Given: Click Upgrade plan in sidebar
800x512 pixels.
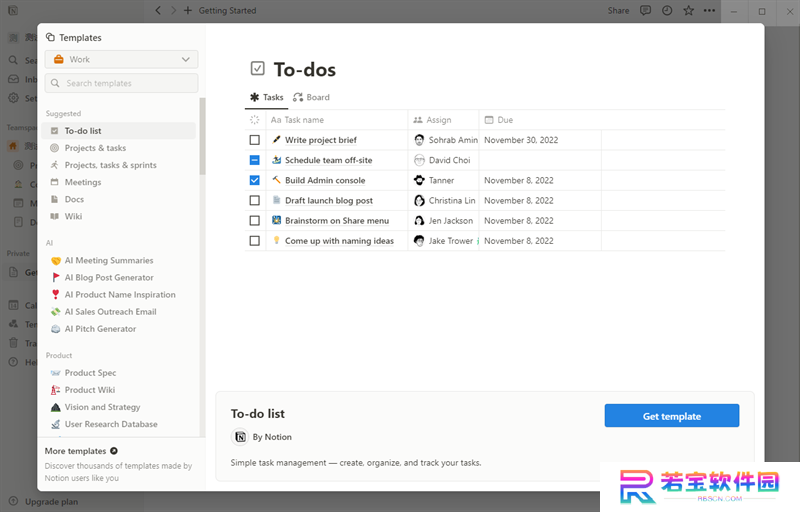Looking at the screenshot, I should point(52,502).
